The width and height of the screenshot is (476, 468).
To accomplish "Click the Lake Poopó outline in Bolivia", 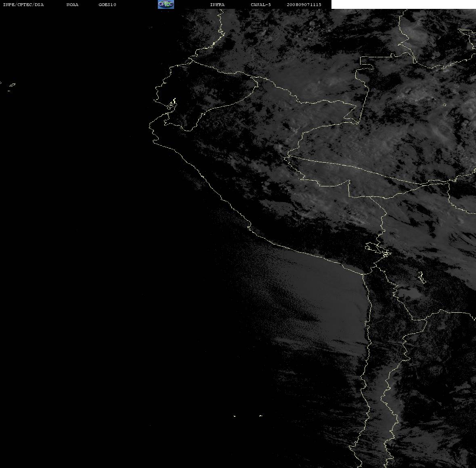I will (x=421, y=277).
